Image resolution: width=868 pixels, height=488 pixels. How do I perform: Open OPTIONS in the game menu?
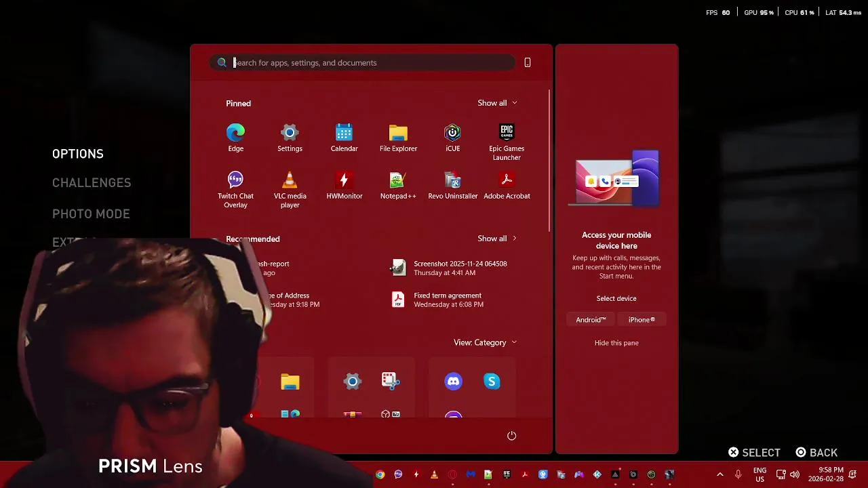click(78, 154)
